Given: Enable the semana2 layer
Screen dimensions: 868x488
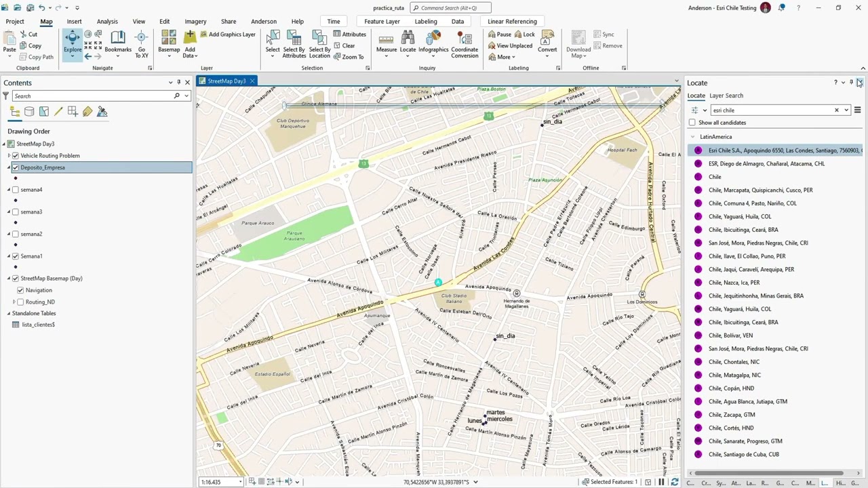Looking at the screenshot, I should 16,234.
